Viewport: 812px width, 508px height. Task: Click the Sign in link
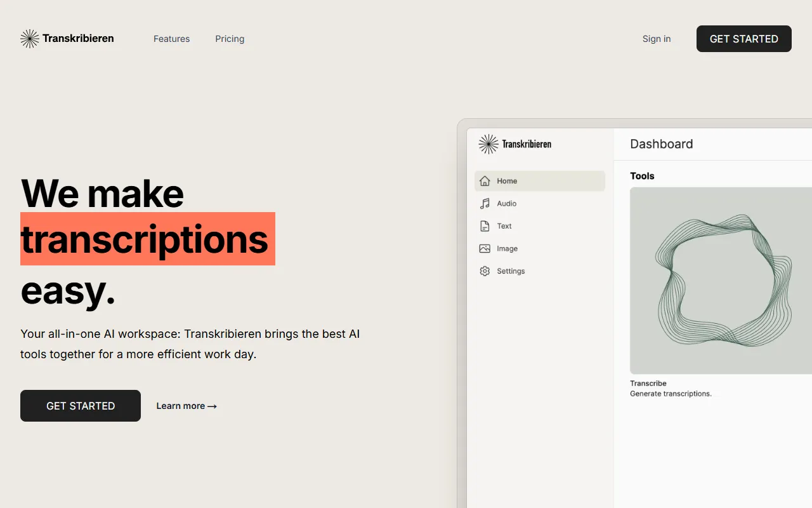(657, 39)
